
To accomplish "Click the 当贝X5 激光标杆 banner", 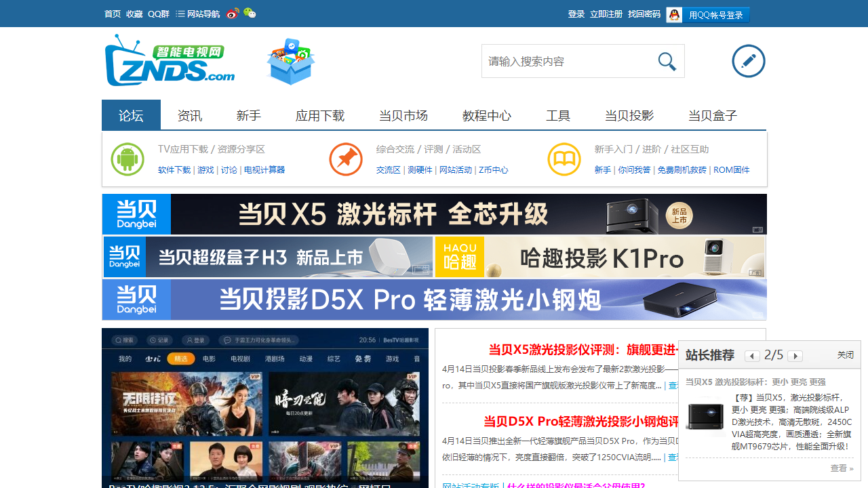I will pyautogui.click(x=434, y=214).
